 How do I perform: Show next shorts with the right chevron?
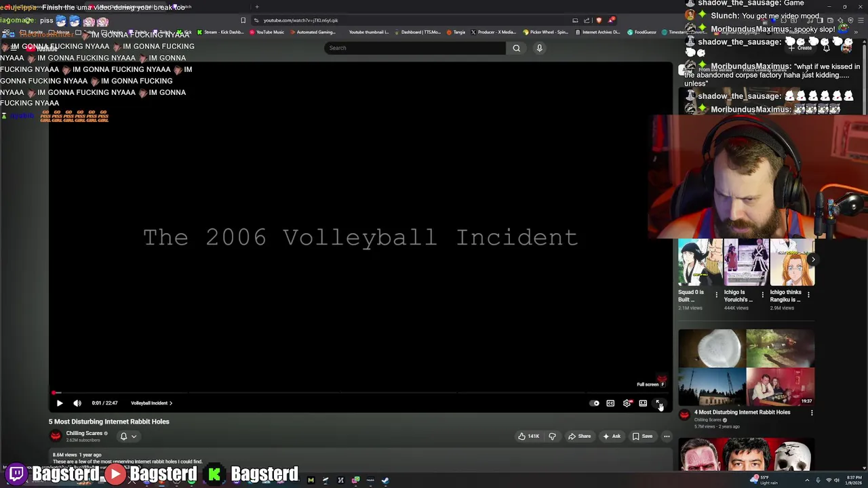(813, 260)
